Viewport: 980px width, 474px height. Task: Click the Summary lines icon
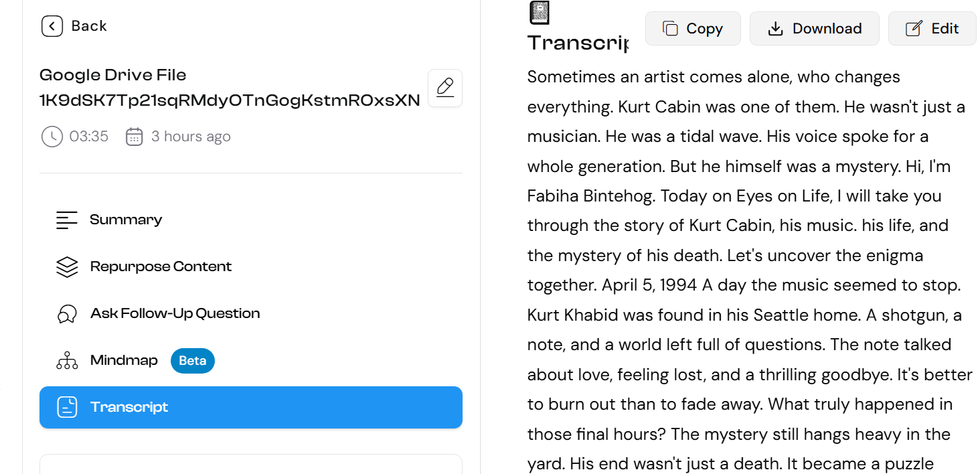[67, 220]
